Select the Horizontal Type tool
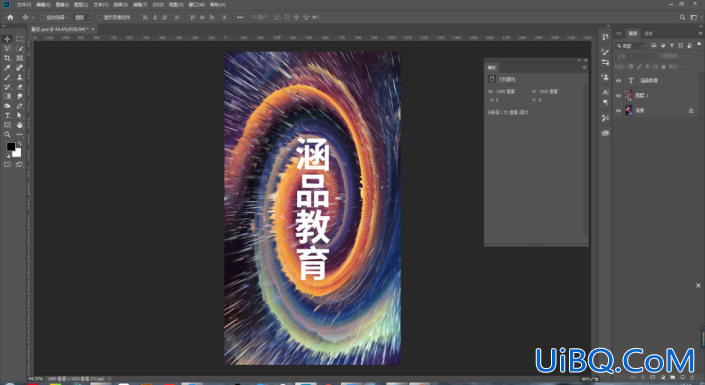The width and height of the screenshot is (705, 385). pyautogui.click(x=7, y=116)
